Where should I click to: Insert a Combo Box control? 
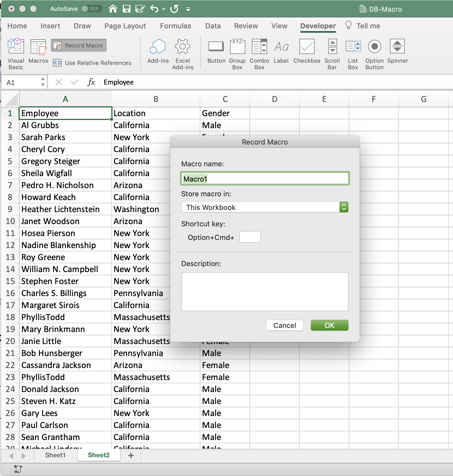point(259,54)
